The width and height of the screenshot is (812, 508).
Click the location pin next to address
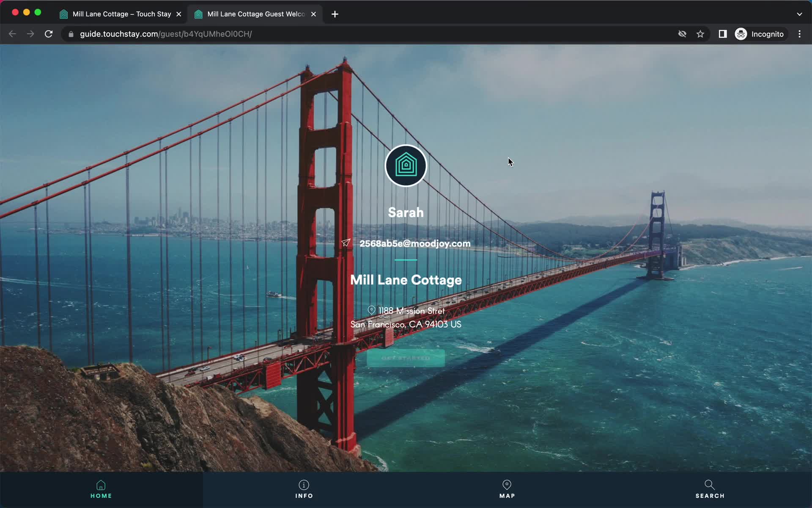(371, 310)
